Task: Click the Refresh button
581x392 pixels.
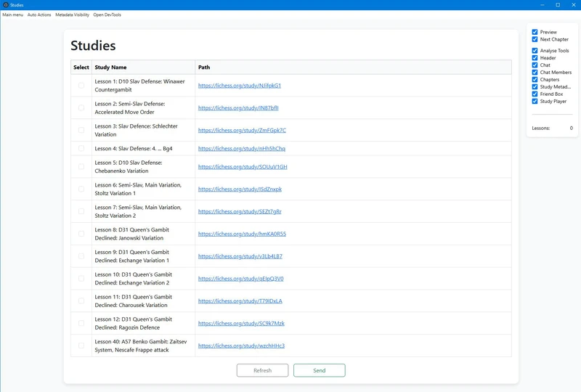Action: tap(262, 370)
